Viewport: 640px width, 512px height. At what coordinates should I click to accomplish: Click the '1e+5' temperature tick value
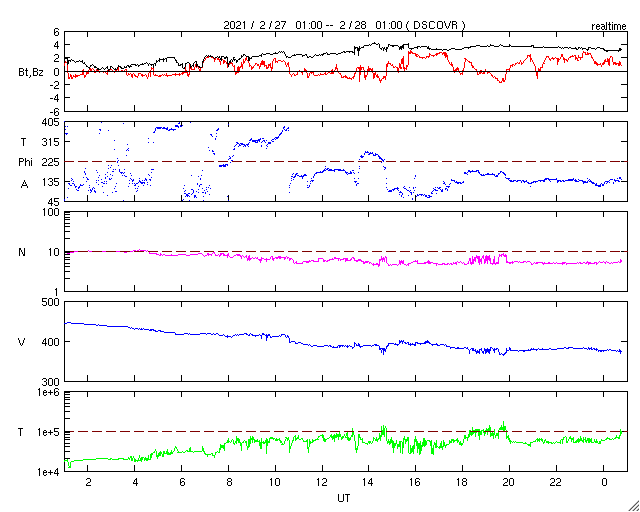coord(48,432)
